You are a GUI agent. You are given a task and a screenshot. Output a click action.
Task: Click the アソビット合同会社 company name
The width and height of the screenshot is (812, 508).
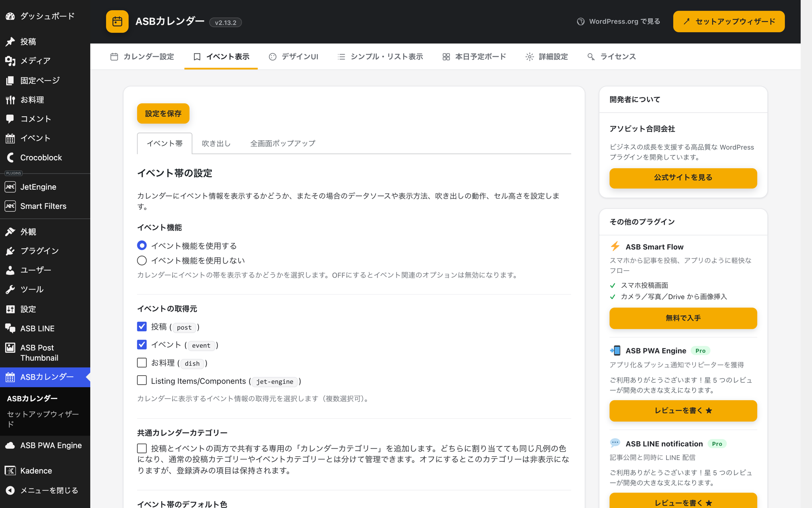(642, 129)
